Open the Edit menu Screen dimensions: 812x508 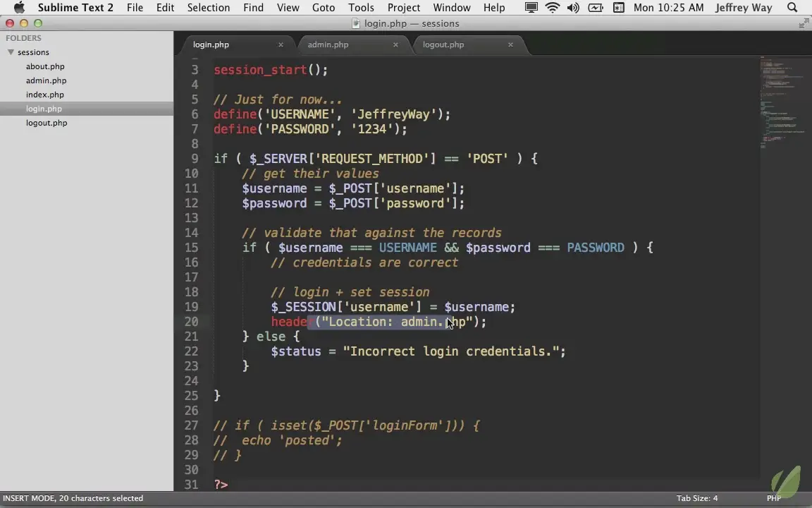(x=165, y=8)
